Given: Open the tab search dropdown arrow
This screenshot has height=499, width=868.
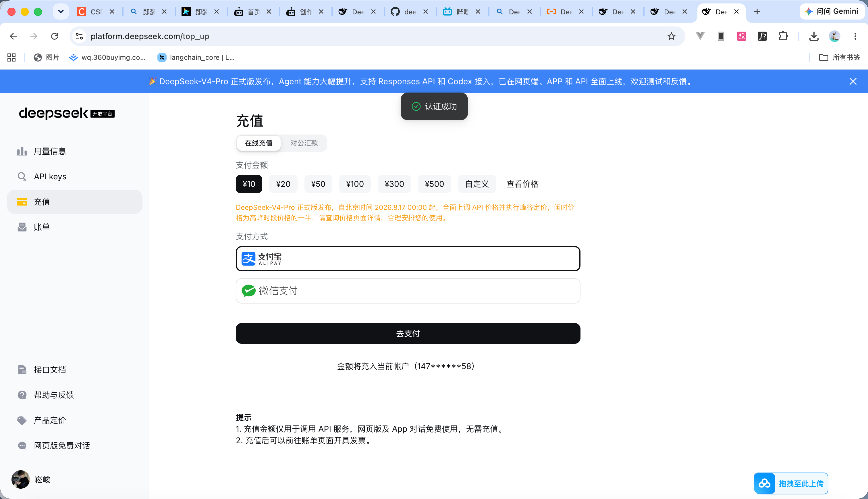Looking at the screenshot, I should (61, 12).
